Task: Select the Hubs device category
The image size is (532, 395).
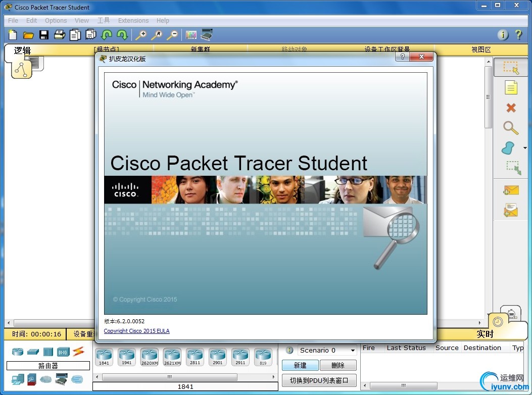Action: pyautogui.click(x=48, y=352)
